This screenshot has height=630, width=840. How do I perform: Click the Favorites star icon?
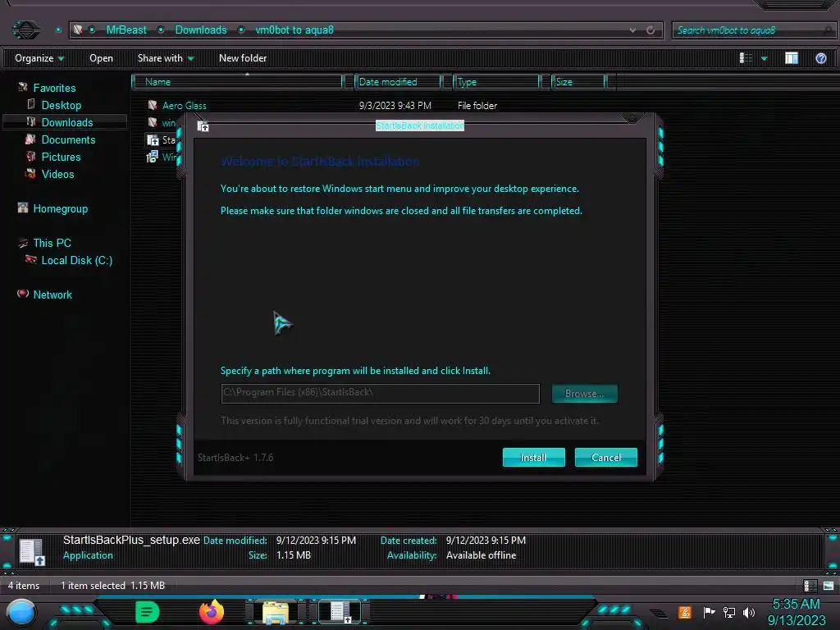(22, 87)
